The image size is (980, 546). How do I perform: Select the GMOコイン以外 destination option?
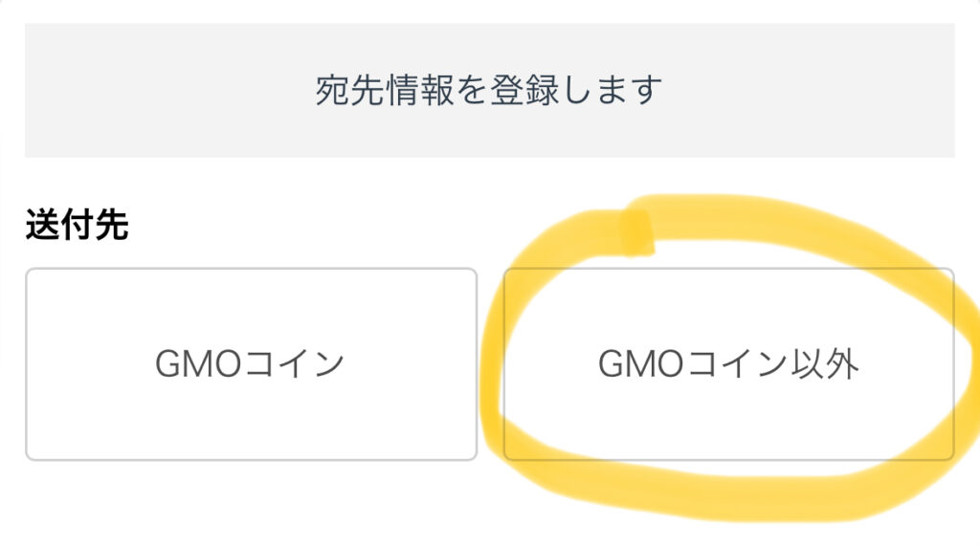[x=728, y=364]
